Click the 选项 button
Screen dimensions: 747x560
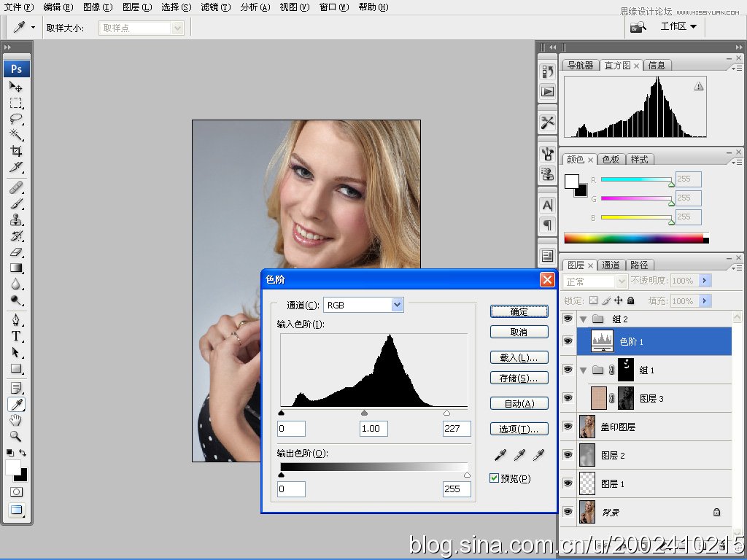[519, 429]
